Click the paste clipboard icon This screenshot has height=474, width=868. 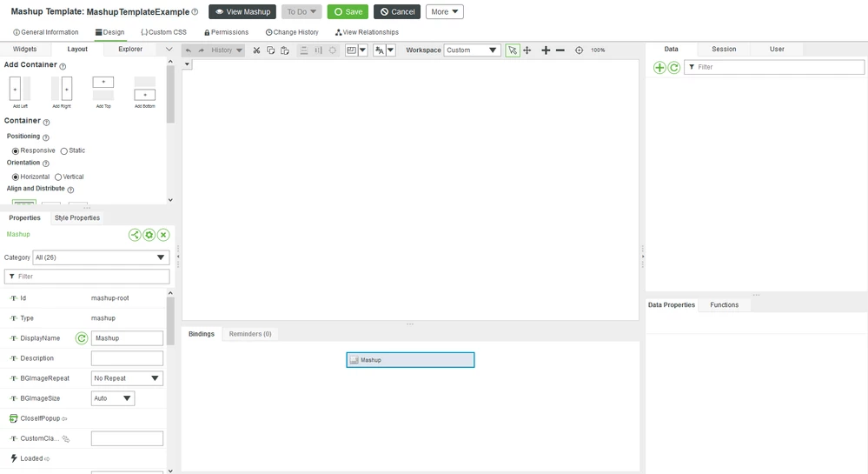[284, 50]
